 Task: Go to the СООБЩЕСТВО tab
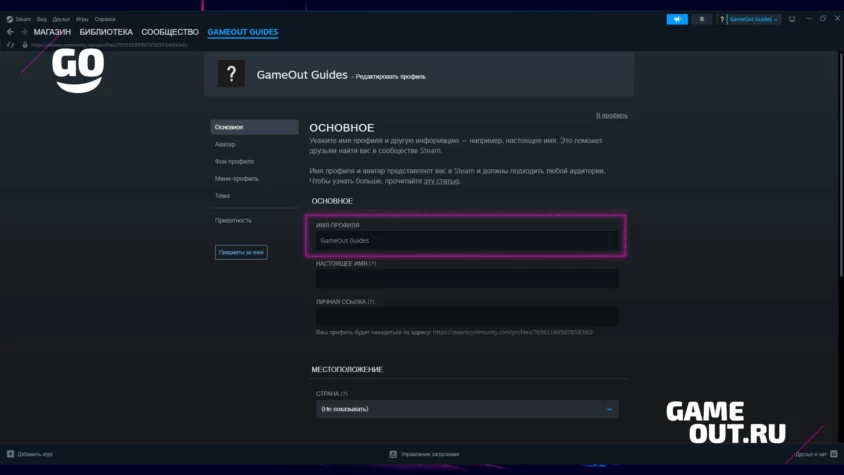point(170,32)
